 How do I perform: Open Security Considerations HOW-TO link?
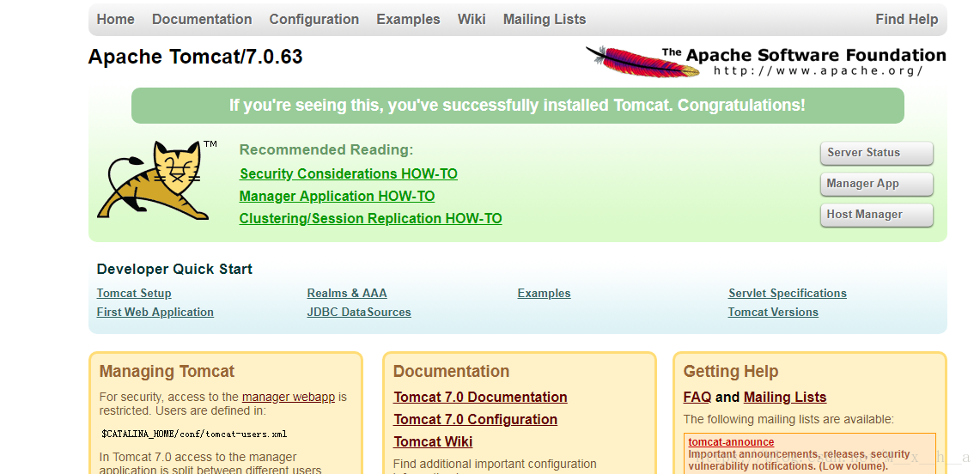click(x=348, y=173)
